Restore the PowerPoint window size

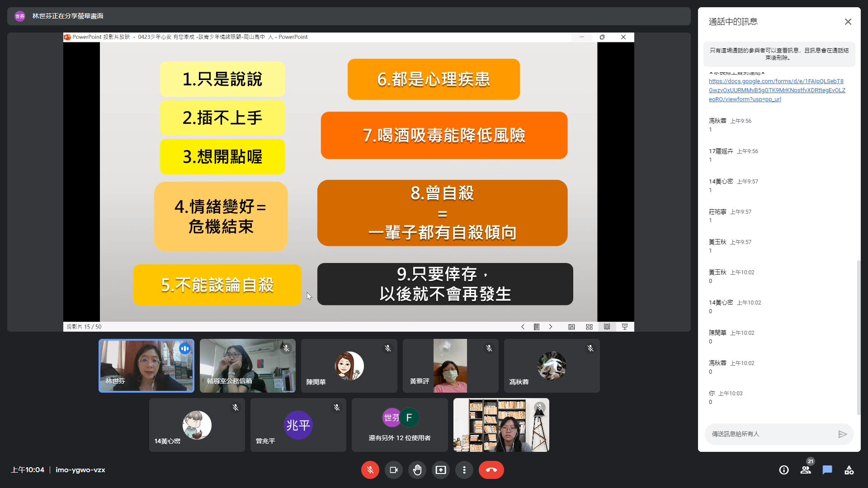coord(602,37)
